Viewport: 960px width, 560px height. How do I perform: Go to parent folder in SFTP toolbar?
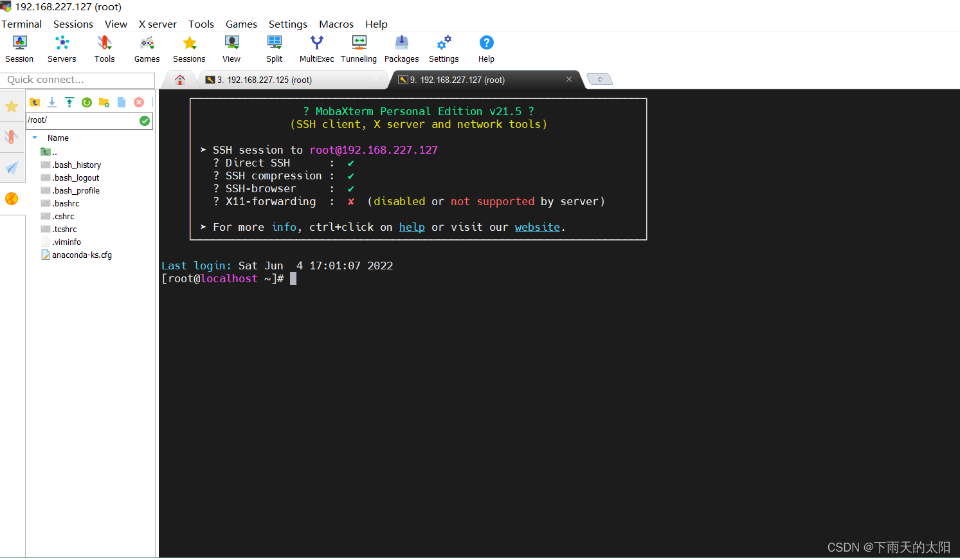(35, 102)
